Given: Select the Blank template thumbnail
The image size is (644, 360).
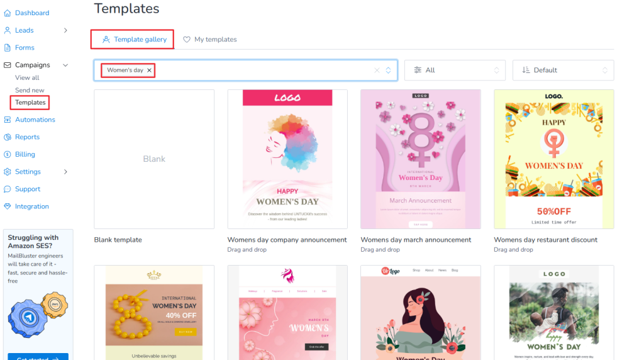Looking at the screenshot, I should 154,159.
